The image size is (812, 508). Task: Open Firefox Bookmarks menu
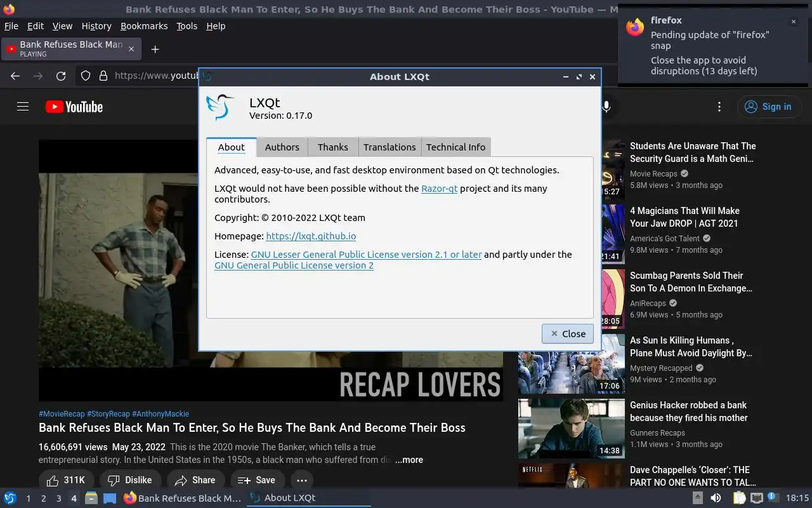144,26
